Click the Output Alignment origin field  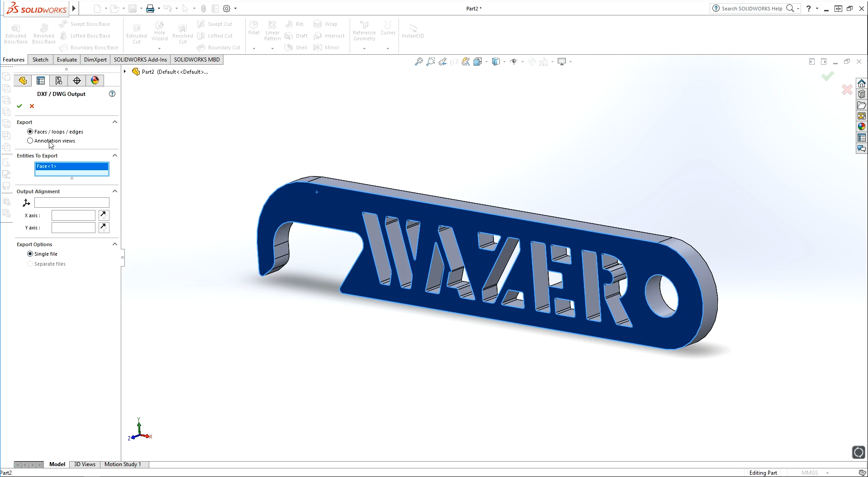[72, 203]
